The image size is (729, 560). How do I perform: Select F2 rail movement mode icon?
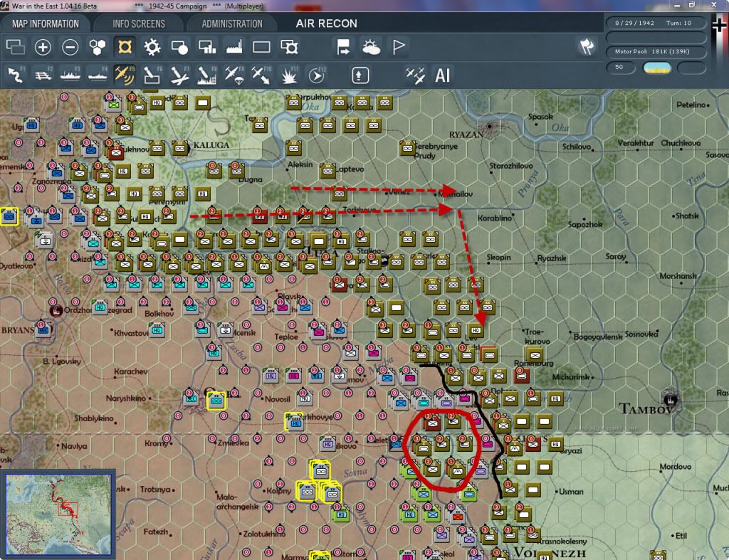tap(43, 75)
